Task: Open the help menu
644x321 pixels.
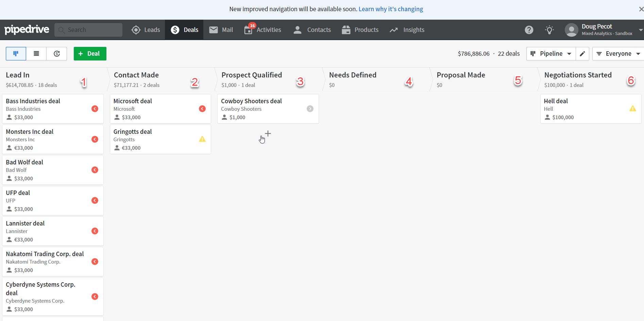Action: click(x=529, y=30)
